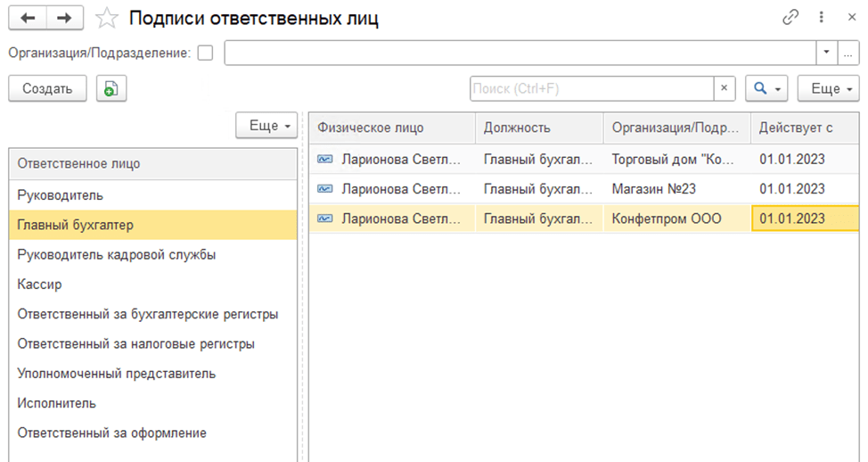Copy link to this form

click(x=790, y=18)
